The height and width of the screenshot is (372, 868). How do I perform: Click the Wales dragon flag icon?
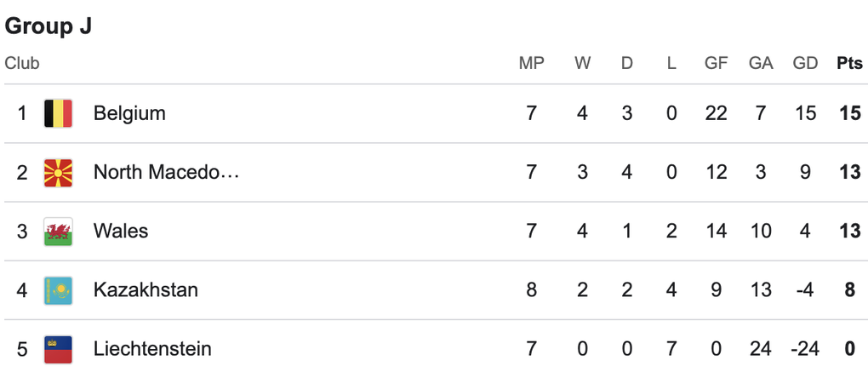[x=58, y=232]
